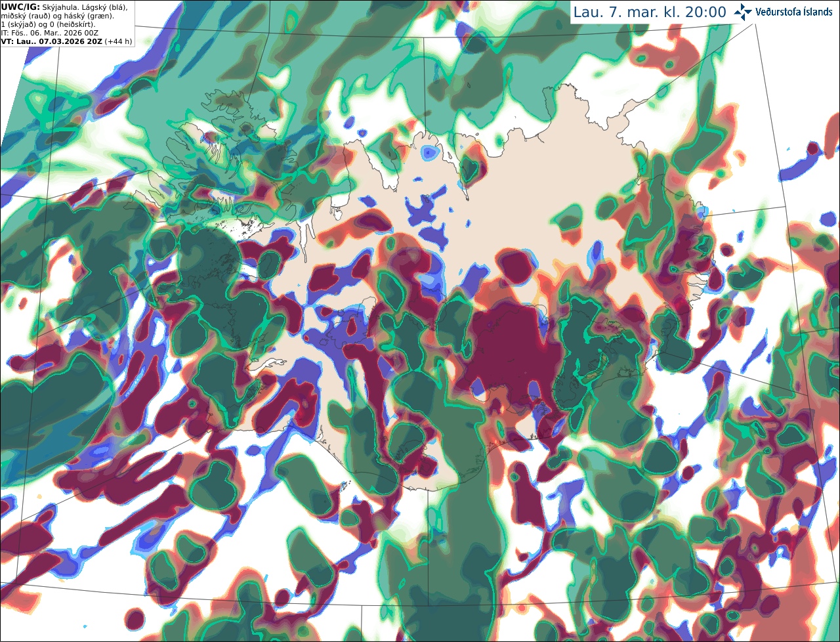Click the '(+44 h)' forecast offset text
840x642 pixels.
[118, 41]
